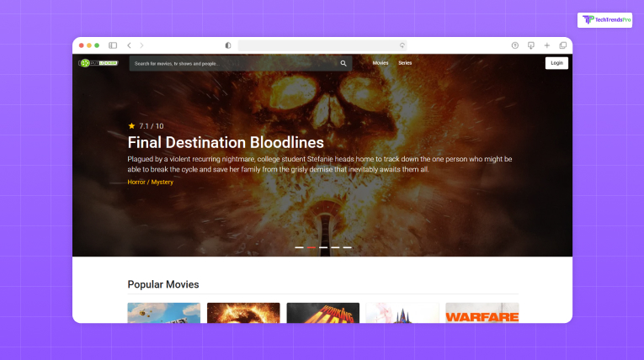This screenshot has height=360, width=644.
Task: Show tab overview icon in browser toolbar
Action: (562, 45)
